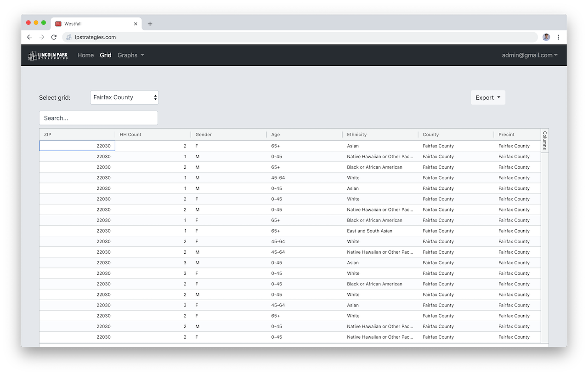
Task: Click the browser back arrow
Action: pyautogui.click(x=29, y=37)
